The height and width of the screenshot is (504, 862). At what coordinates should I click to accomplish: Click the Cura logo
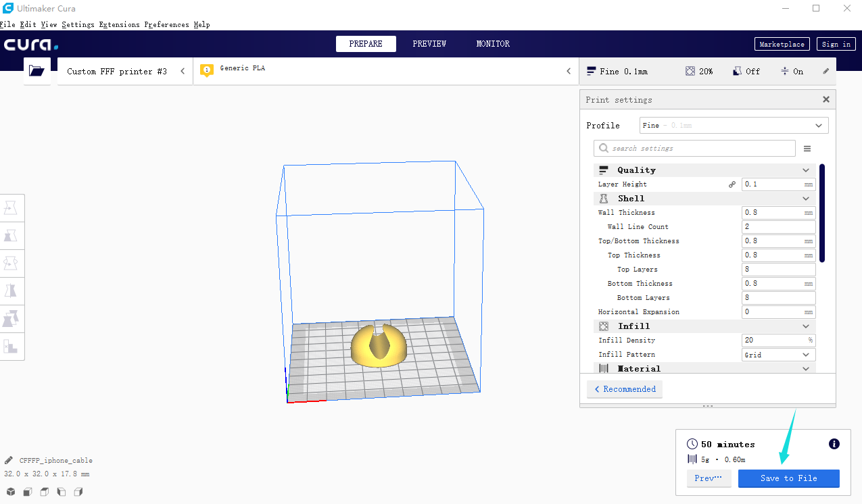click(31, 45)
